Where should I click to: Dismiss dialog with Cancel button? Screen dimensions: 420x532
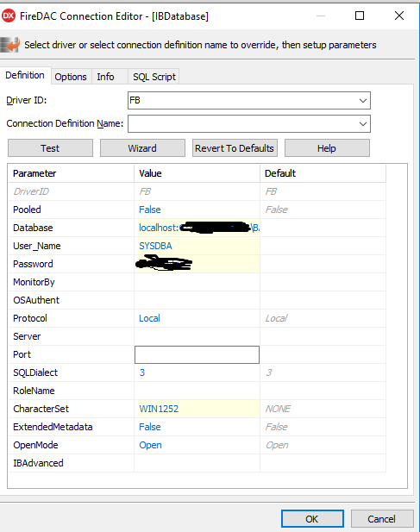[x=382, y=519]
